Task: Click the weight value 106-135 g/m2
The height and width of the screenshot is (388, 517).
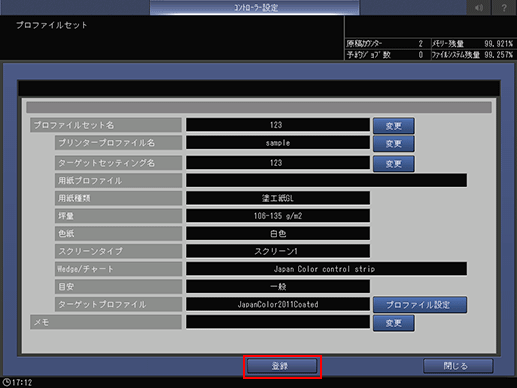Action: point(278,216)
